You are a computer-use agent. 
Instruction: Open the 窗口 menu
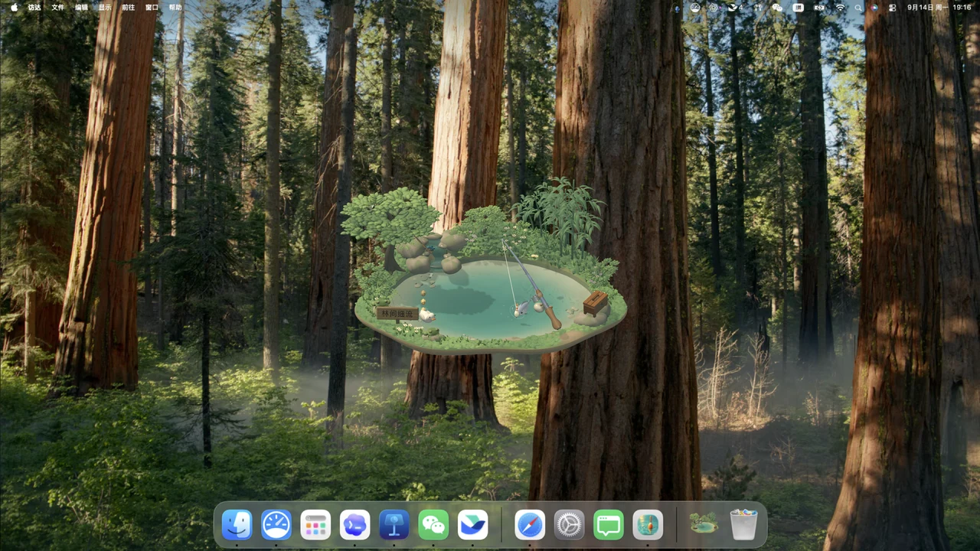click(x=152, y=8)
